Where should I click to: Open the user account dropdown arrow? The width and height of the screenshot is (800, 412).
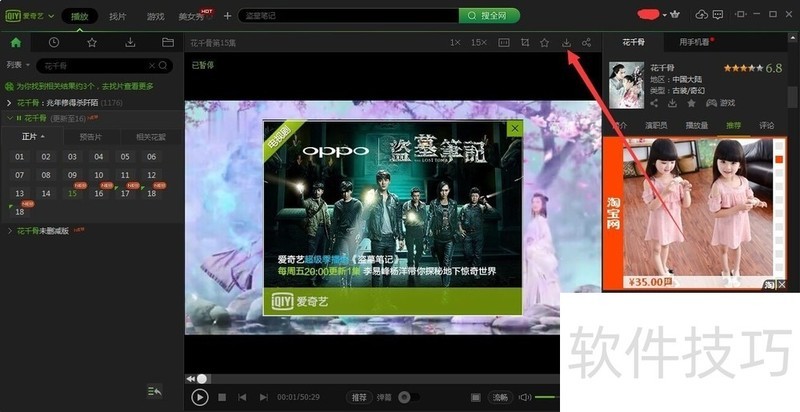click(x=664, y=15)
